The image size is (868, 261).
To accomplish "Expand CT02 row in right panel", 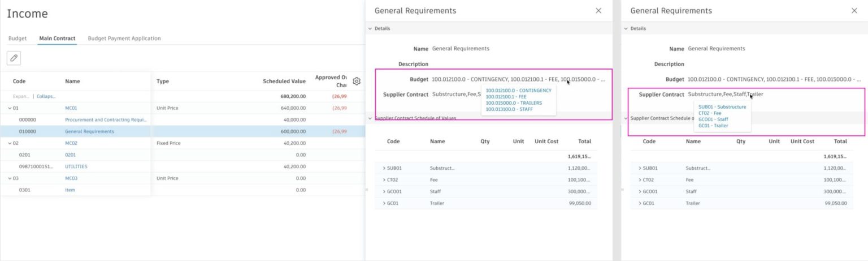I will coord(640,179).
